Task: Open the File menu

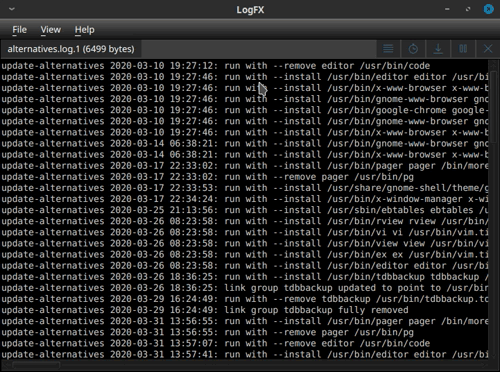Action: point(19,30)
